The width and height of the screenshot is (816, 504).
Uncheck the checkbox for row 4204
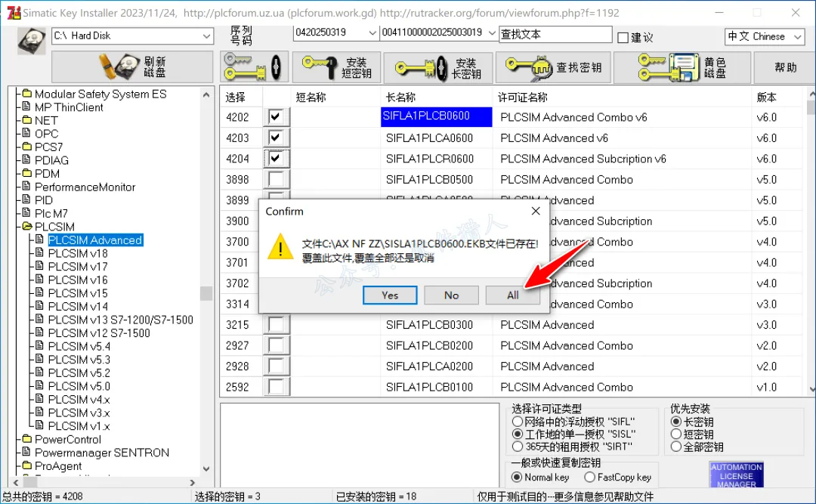pos(276,158)
